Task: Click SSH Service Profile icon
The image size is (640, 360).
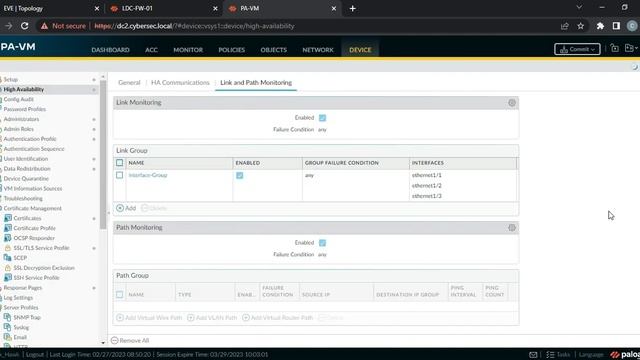Action: [x=8, y=278]
